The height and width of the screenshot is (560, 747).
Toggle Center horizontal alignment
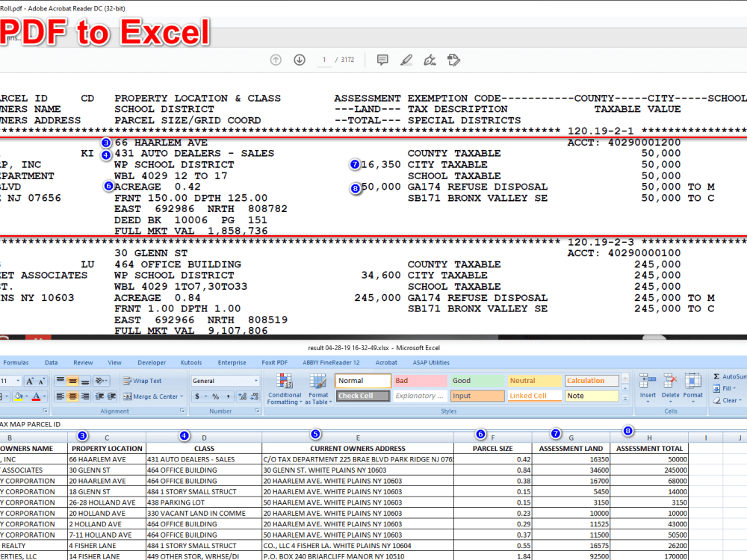(72, 396)
